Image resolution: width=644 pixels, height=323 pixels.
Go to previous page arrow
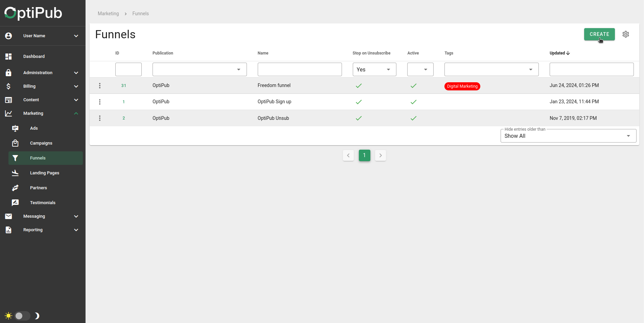click(x=348, y=155)
